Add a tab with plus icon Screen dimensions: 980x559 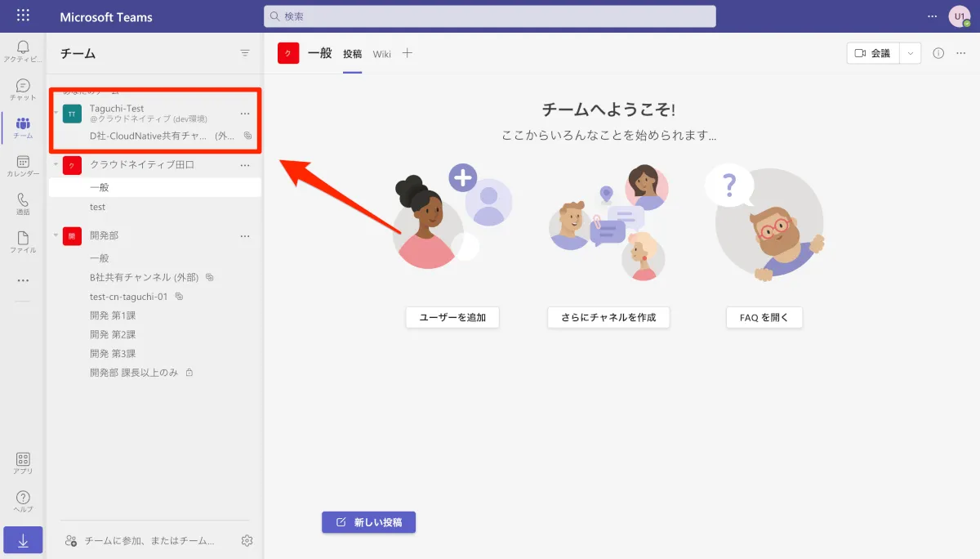click(408, 53)
